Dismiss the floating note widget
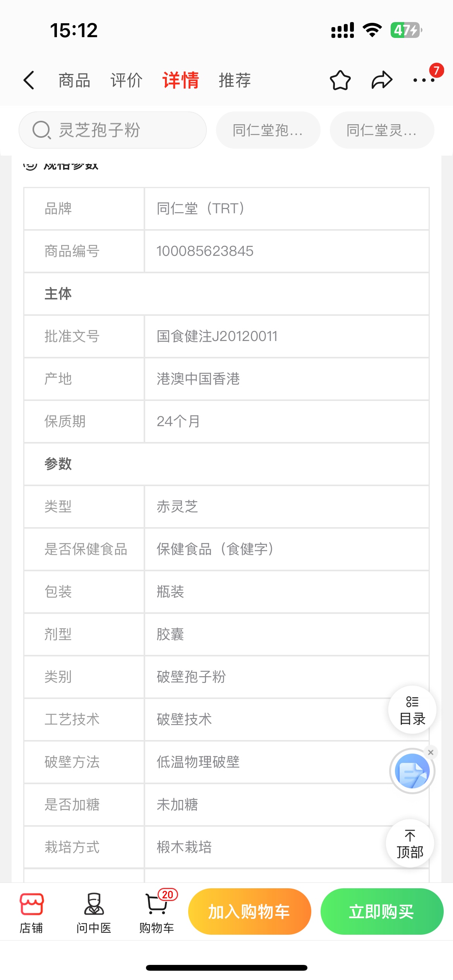 pyautogui.click(x=431, y=752)
